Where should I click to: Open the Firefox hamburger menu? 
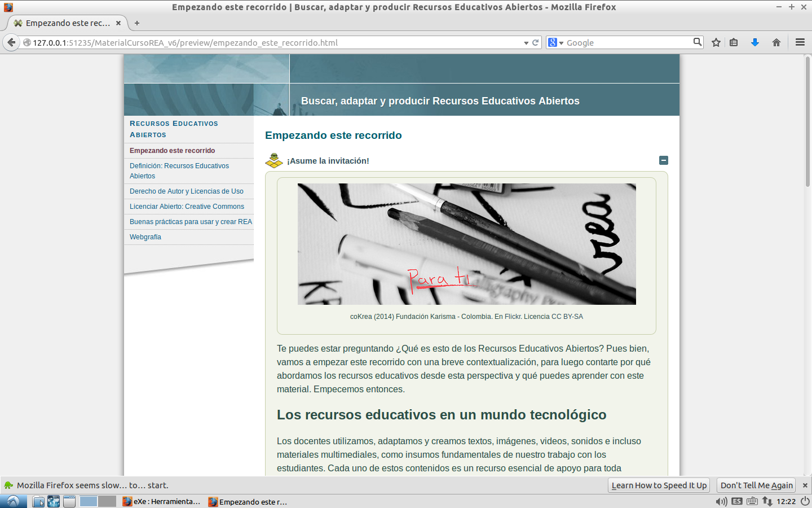800,42
